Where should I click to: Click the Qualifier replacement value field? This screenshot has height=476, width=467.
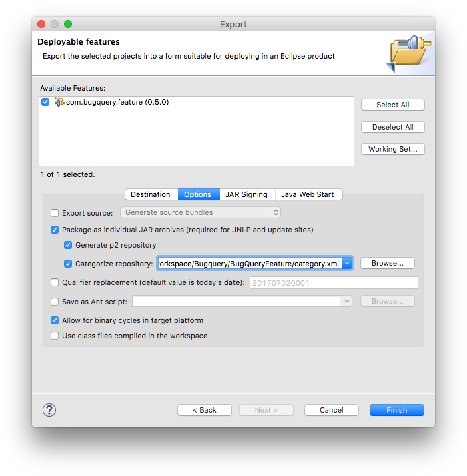point(334,282)
